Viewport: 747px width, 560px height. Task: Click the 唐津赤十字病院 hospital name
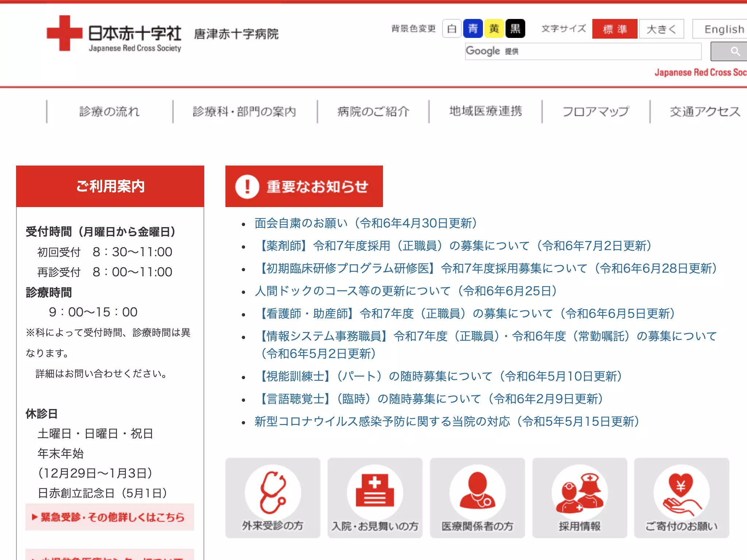click(236, 34)
